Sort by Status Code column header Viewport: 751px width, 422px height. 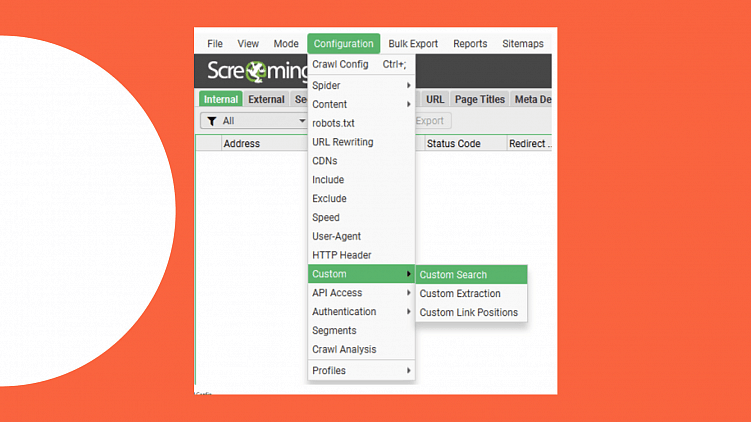point(465,144)
